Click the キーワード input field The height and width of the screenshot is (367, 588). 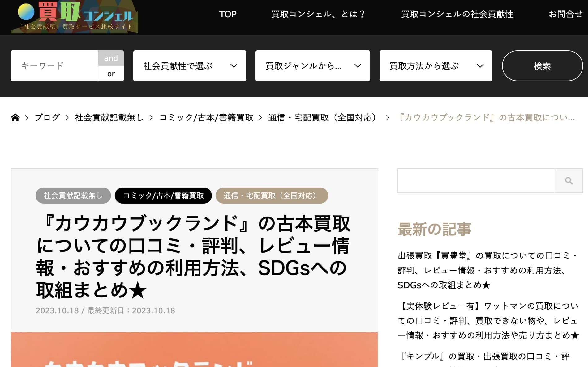tap(54, 66)
